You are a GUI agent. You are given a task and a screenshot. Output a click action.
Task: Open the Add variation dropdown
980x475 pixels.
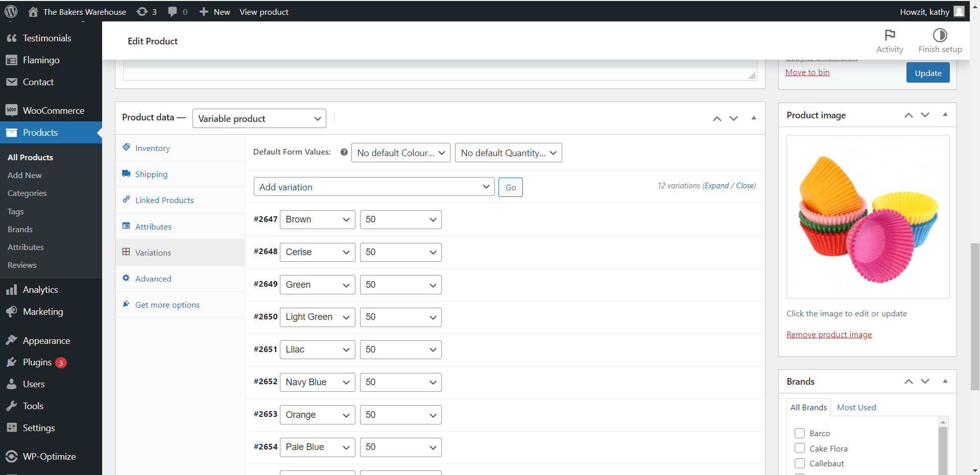374,187
